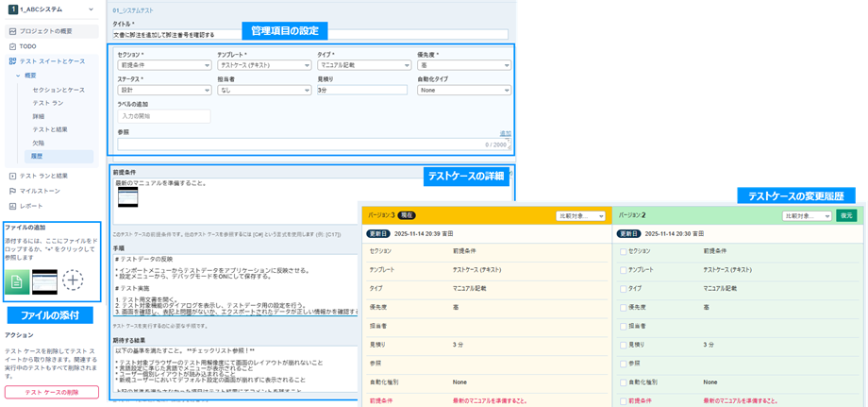Click the テスト スイートとケース sidebar icon
868x407 pixels.
pos(12,61)
